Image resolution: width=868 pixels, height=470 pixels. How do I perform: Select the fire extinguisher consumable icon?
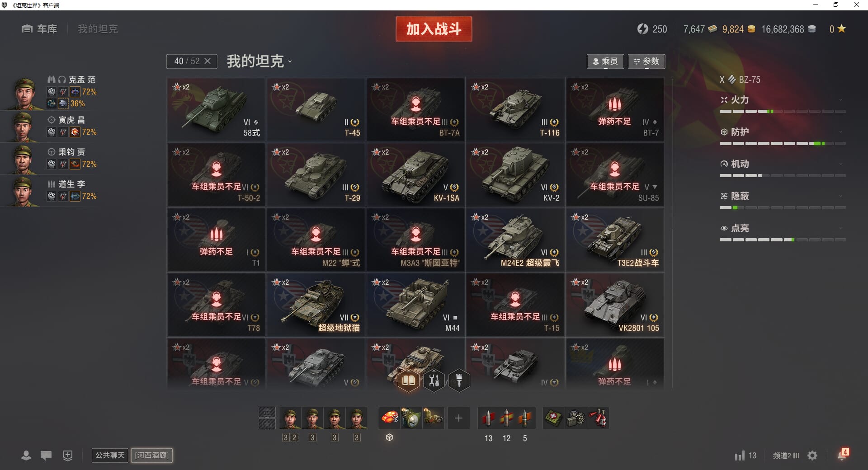(598, 418)
